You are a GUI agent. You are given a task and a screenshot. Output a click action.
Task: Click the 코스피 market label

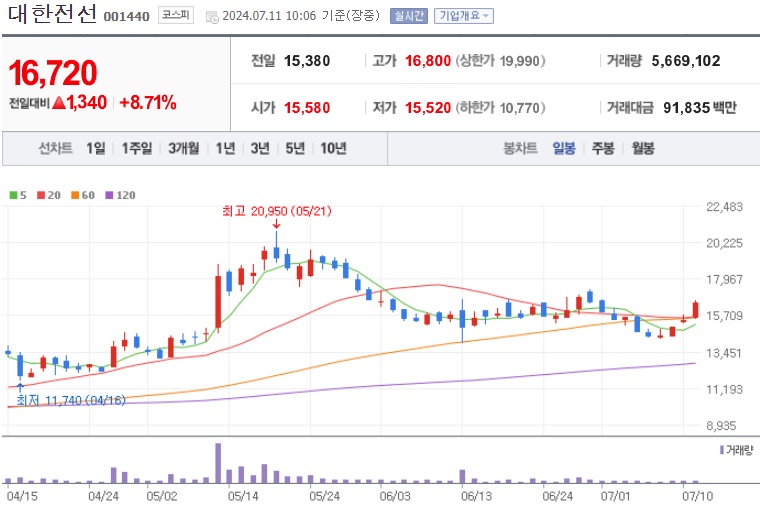click(x=175, y=15)
